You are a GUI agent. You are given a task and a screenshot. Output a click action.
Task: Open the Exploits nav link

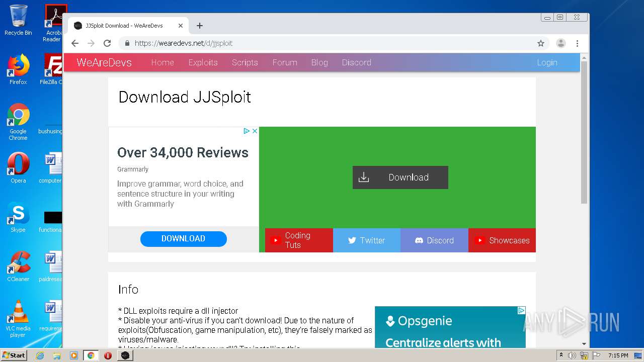pos(203,62)
